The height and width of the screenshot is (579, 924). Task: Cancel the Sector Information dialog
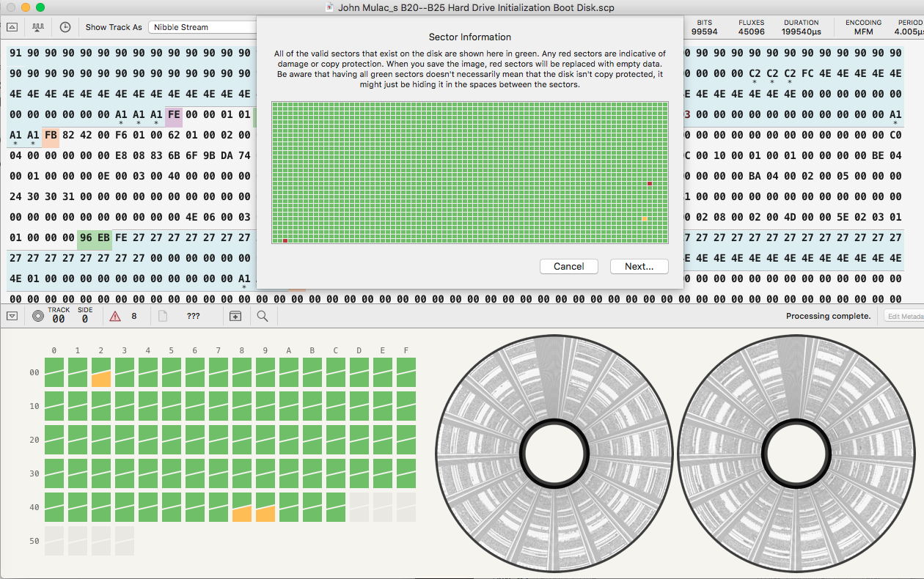tap(568, 266)
